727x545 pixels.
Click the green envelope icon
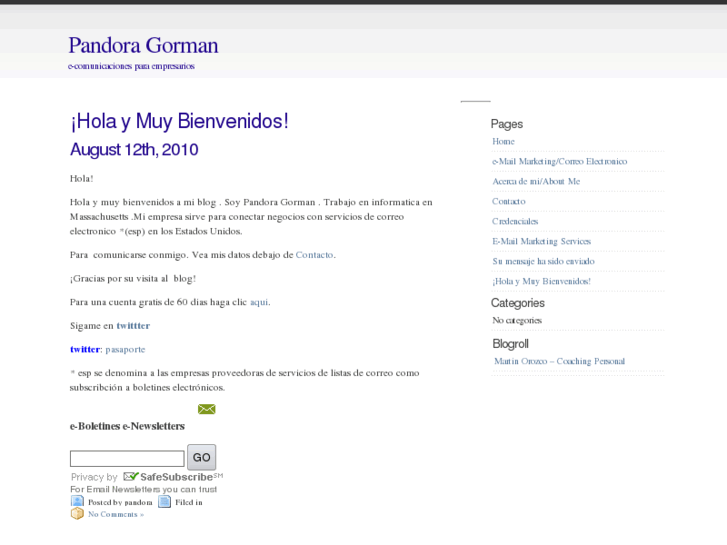click(206, 409)
